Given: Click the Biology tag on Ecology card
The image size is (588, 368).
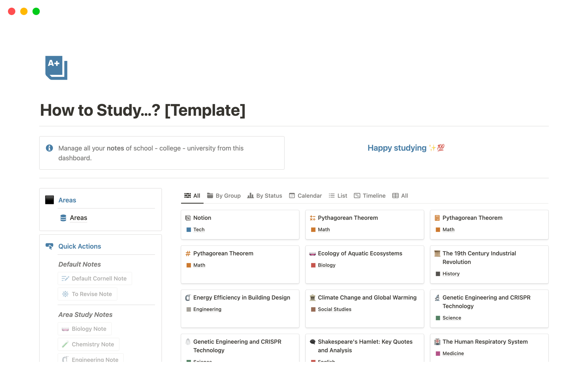Looking at the screenshot, I should [326, 265].
